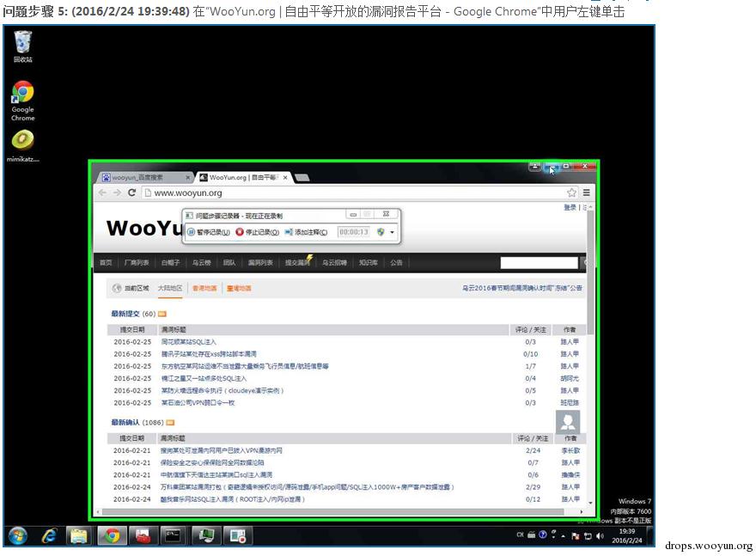Open 公告 in the navigation bar
The image size is (756, 556).
pos(396,262)
